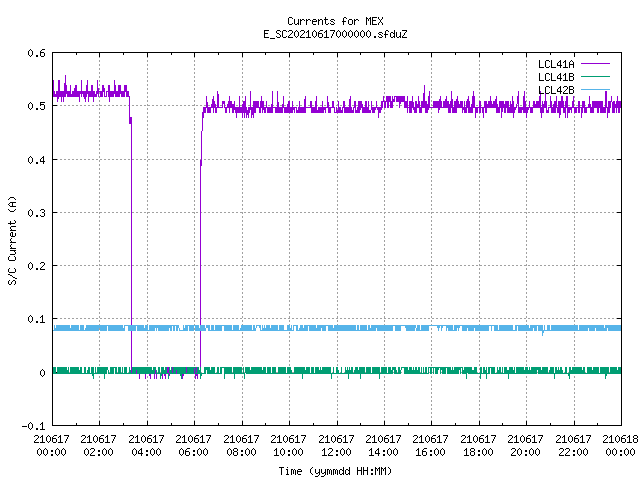Click the 0.3 y-axis tick label
Image resolution: width=640 pixels, height=480 pixels.
coord(36,213)
